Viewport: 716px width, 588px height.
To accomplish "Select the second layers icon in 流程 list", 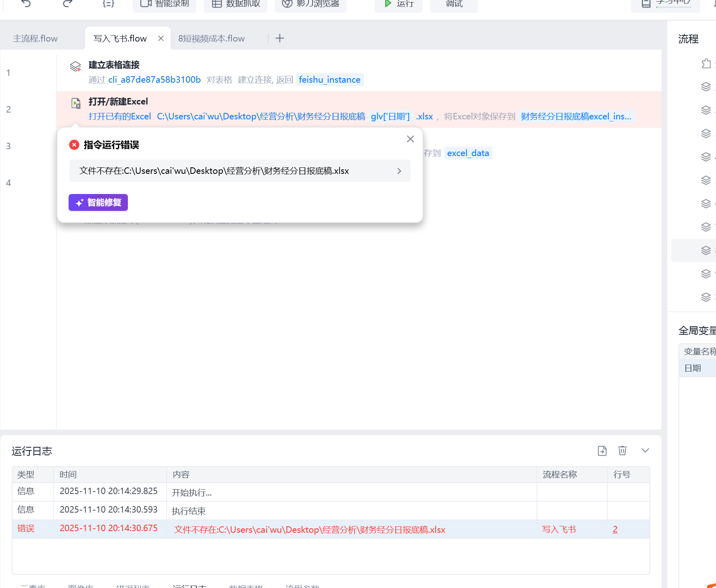I will pos(706,110).
